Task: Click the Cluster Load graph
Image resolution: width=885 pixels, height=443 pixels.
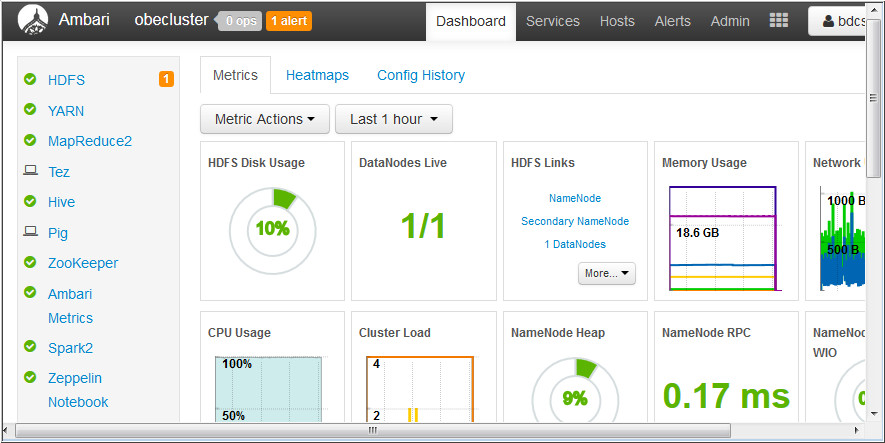Action: pyautogui.click(x=419, y=389)
